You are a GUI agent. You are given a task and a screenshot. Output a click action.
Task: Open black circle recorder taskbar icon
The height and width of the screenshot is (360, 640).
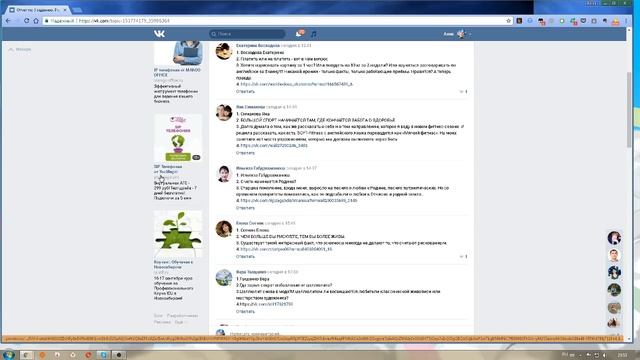(x=119, y=355)
